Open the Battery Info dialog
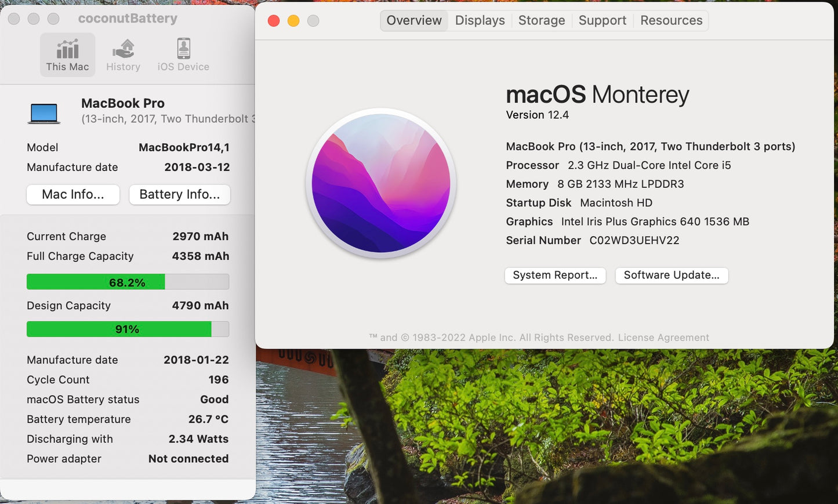Screen dimensions: 838x504 [x=179, y=194]
